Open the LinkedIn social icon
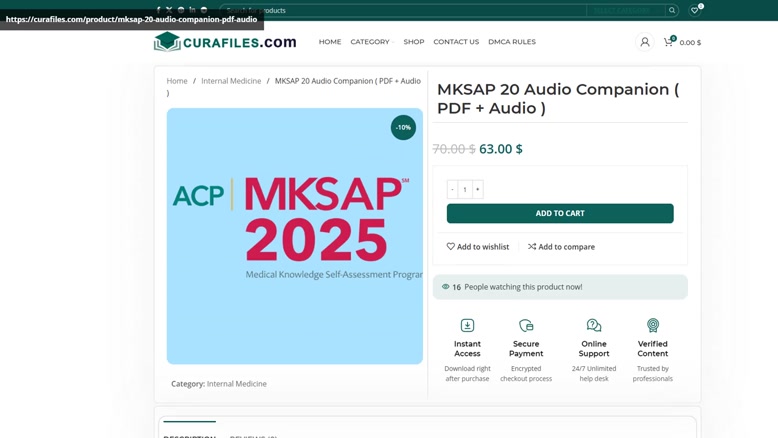The image size is (778, 438). 192,10
